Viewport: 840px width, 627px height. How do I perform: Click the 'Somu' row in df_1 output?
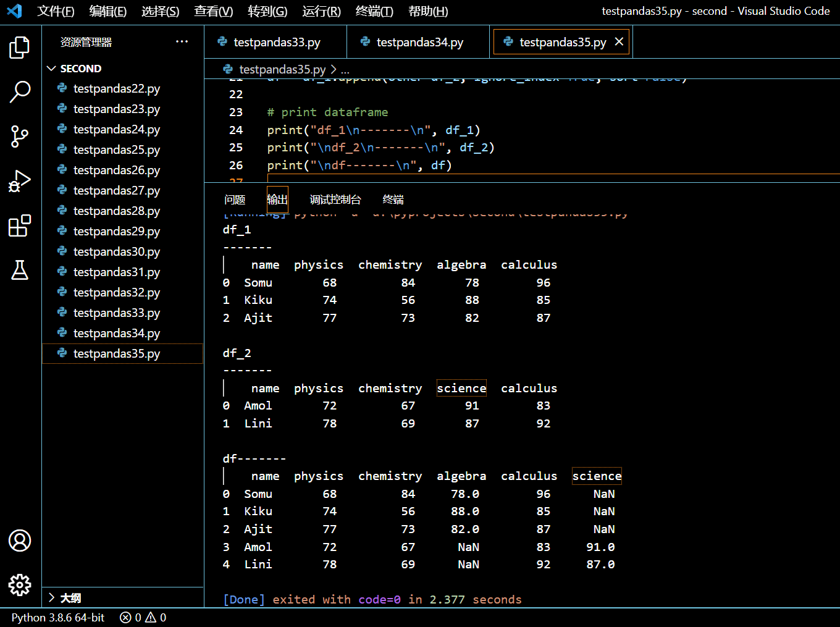point(387,282)
